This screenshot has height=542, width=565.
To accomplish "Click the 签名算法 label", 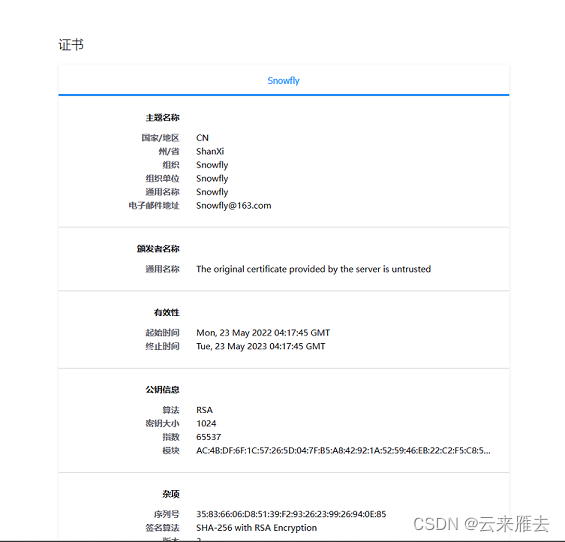I will coord(163,528).
